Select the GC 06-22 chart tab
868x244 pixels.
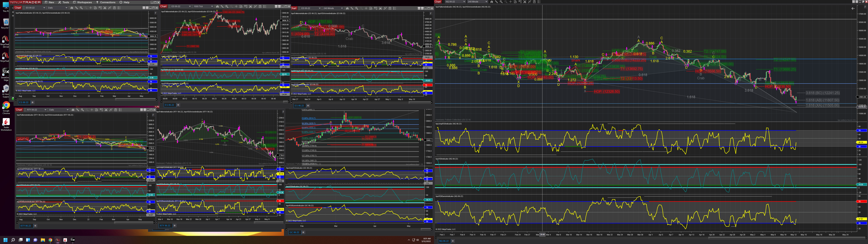tap(294, 232)
